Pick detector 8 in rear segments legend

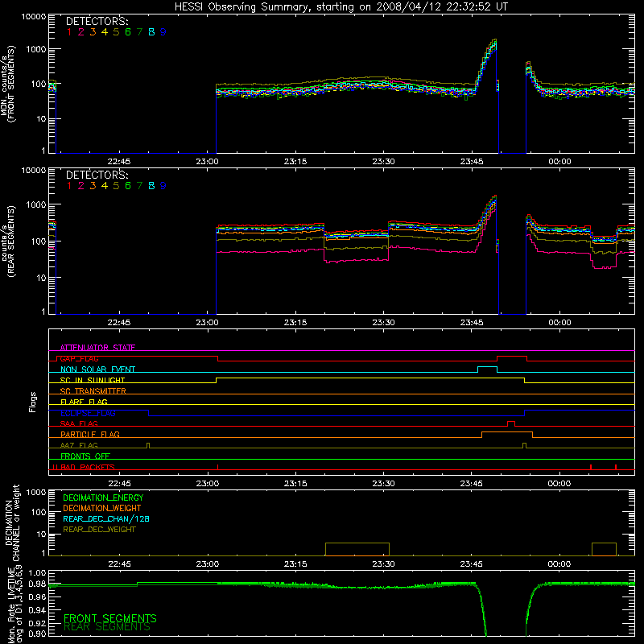click(151, 186)
